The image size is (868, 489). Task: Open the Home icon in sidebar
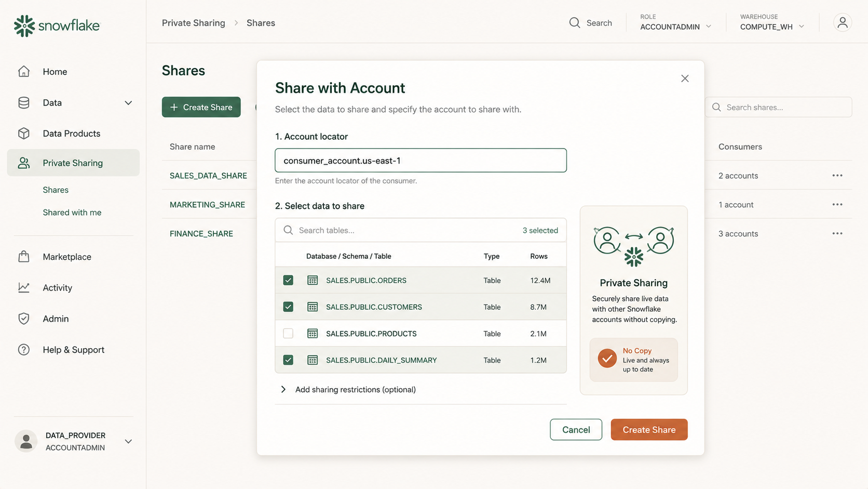pyautogui.click(x=24, y=71)
